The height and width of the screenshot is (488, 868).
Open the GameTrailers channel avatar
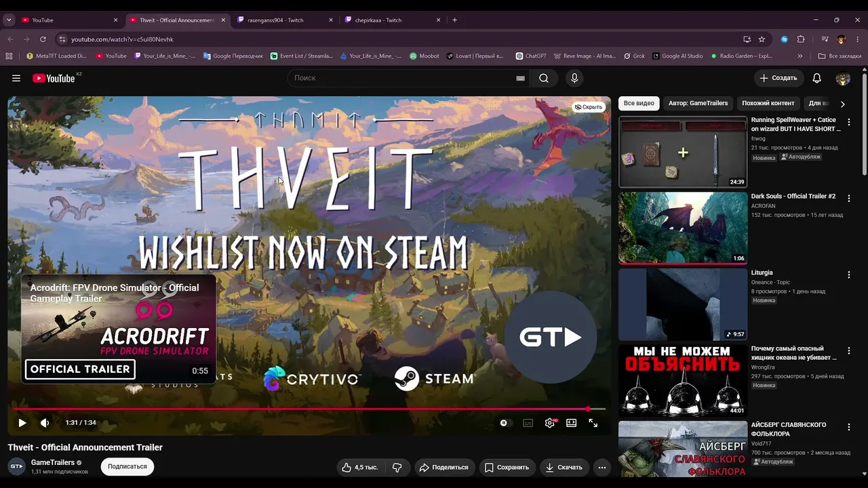(16, 466)
